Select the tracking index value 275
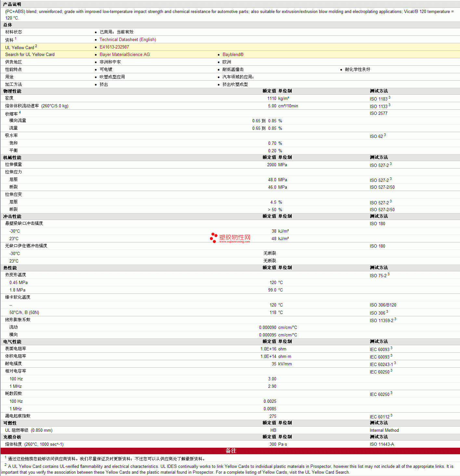This screenshot has width=460, height=476. tap(273, 416)
